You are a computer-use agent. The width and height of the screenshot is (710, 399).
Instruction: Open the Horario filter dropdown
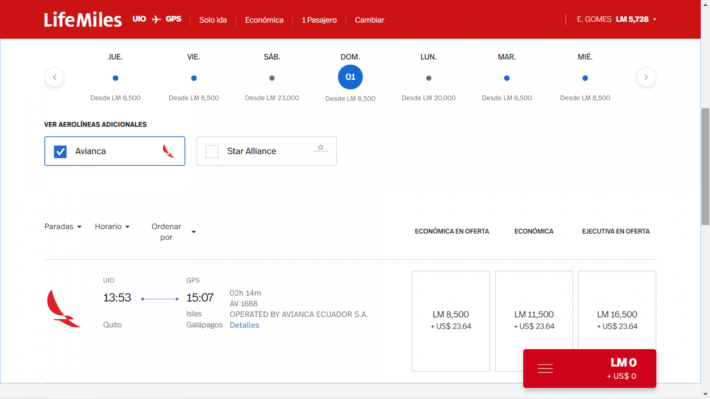coord(112,226)
